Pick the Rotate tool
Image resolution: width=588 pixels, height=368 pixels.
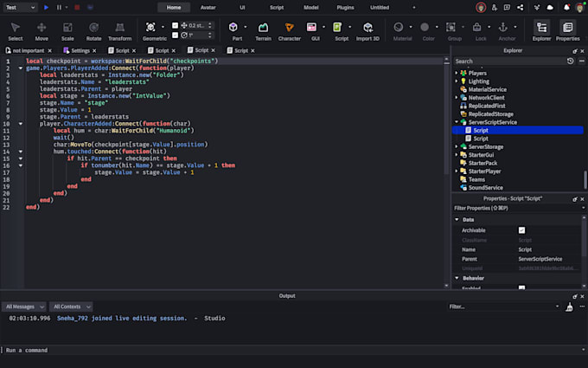coord(93,31)
